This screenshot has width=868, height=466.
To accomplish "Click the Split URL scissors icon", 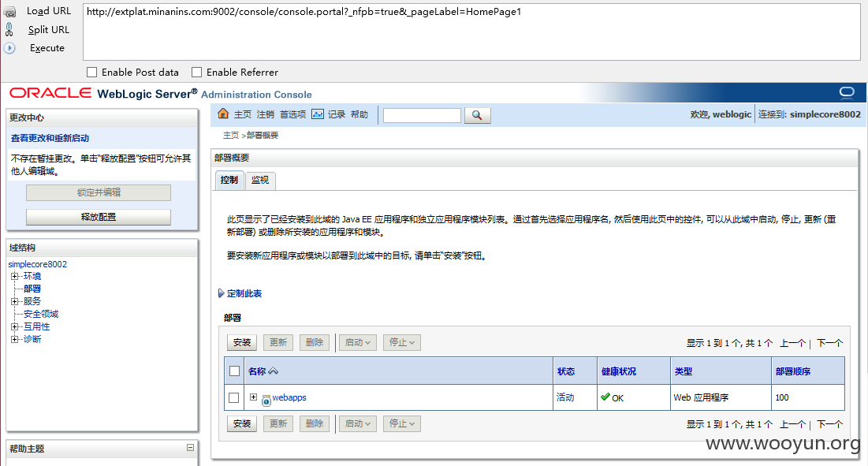I will (x=9, y=29).
